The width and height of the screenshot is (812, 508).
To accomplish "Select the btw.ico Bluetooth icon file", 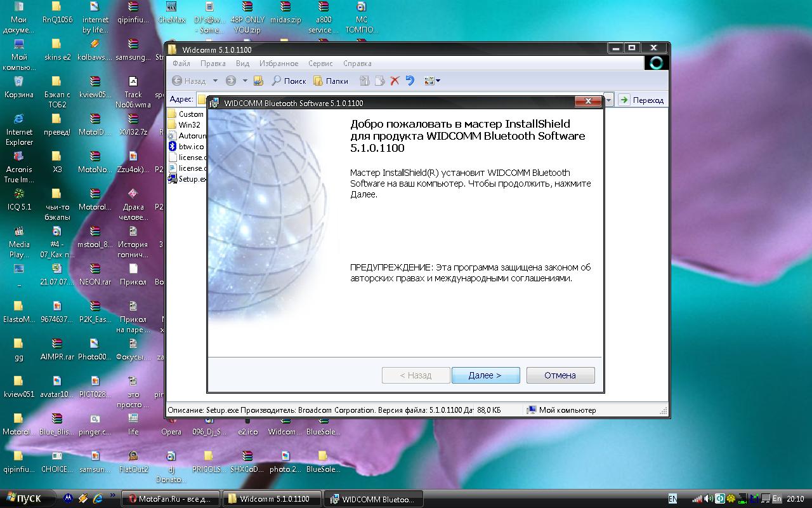I will (186, 147).
